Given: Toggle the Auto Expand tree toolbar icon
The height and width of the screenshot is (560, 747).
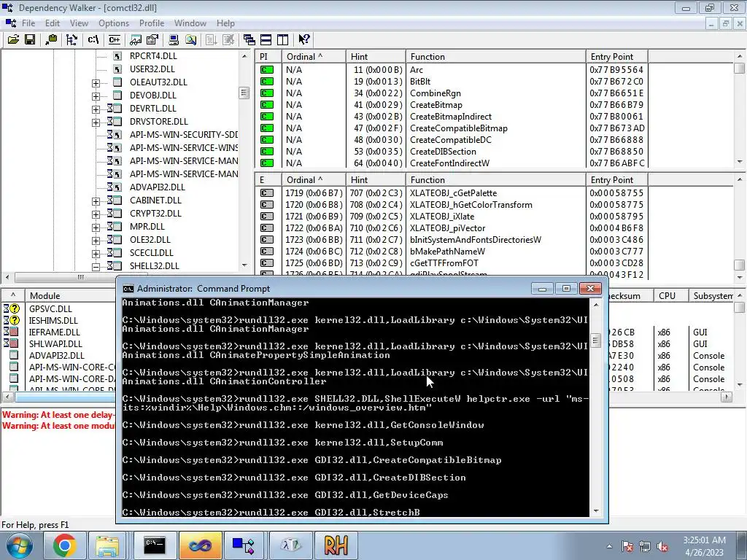Looking at the screenshot, I should pyautogui.click(x=71, y=39).
